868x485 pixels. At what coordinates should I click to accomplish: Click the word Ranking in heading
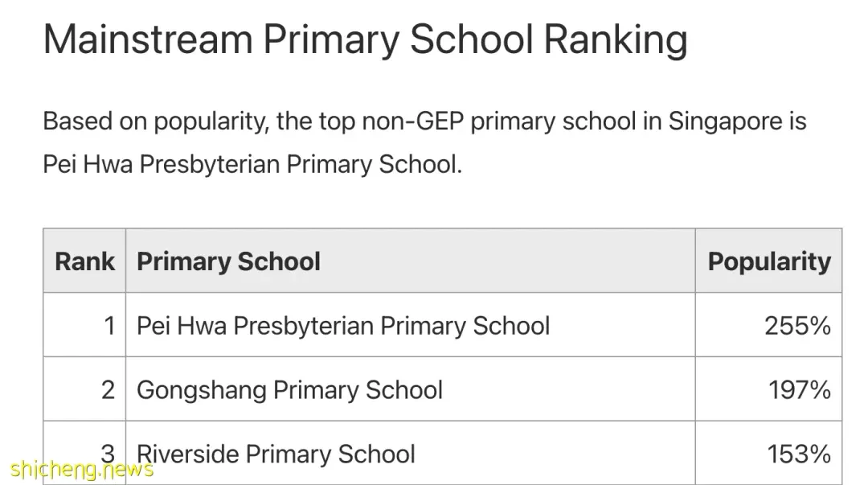pos(616,40)
